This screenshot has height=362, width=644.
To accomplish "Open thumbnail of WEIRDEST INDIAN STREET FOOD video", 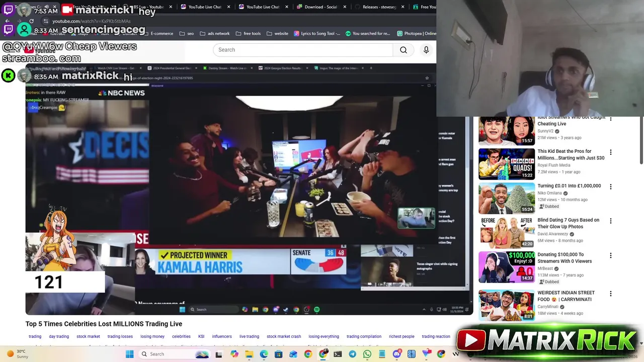I will (507, 305).
